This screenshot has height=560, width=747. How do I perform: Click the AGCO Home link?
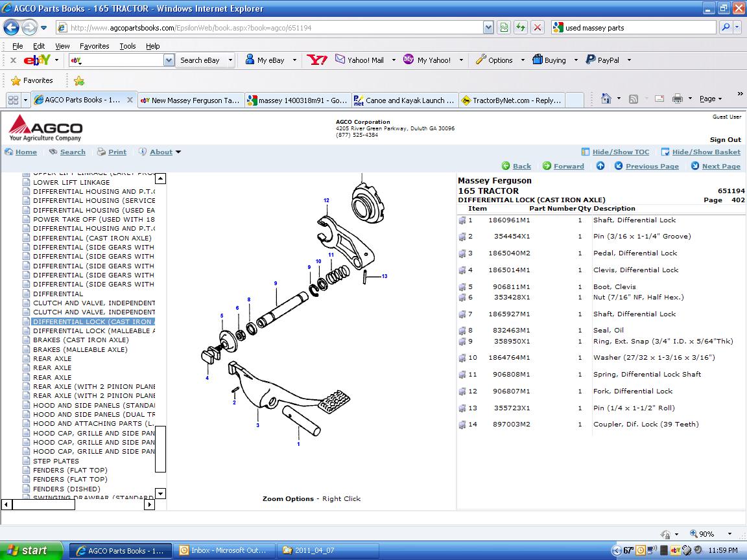click(26, 152)
